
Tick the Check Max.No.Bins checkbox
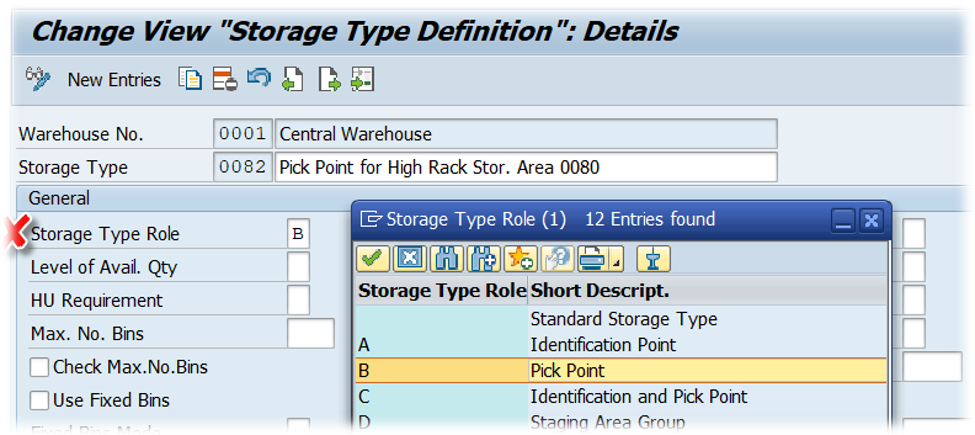[40, 367]
